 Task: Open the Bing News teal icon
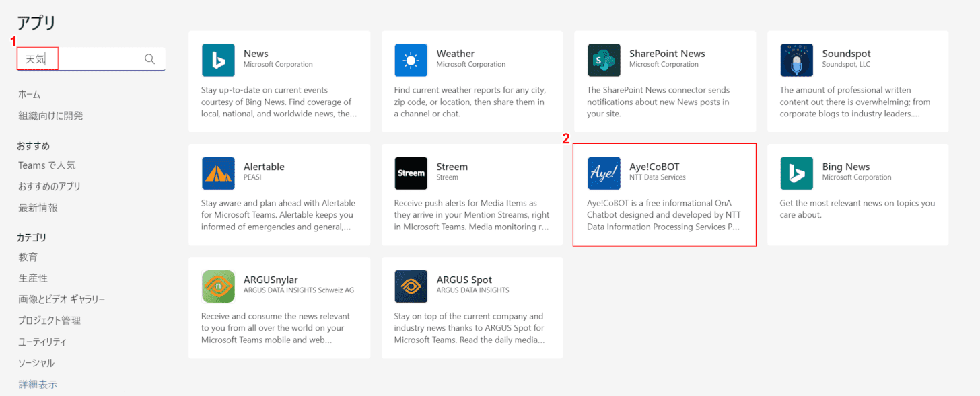pos(797,173)
